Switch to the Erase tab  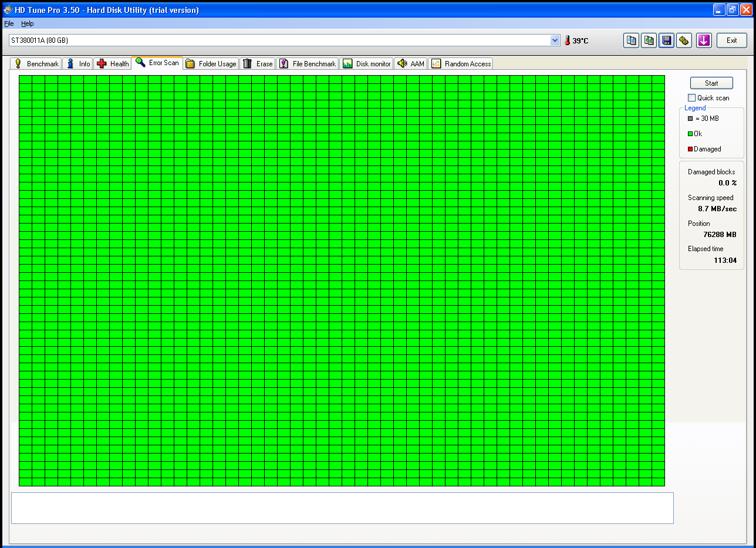point(258,64)
